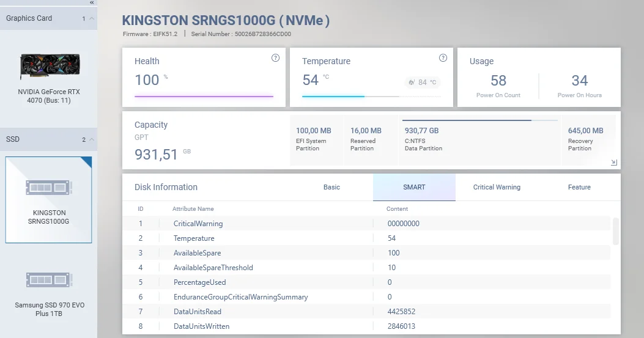The height and width of the screenshot is (338, 644).
Task: Switch to the Basic tab
Action: (331, 187)
